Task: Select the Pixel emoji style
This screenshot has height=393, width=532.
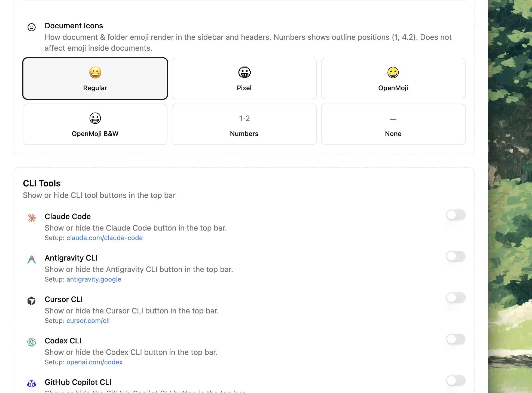Action: coord(244,78)
